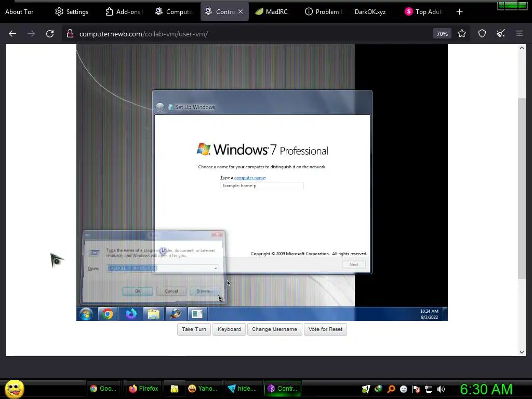Viewport: 532px width, 399px height.
Task: Switch to Contr... Tor taskbar item
Action: (x=283, y=389)
